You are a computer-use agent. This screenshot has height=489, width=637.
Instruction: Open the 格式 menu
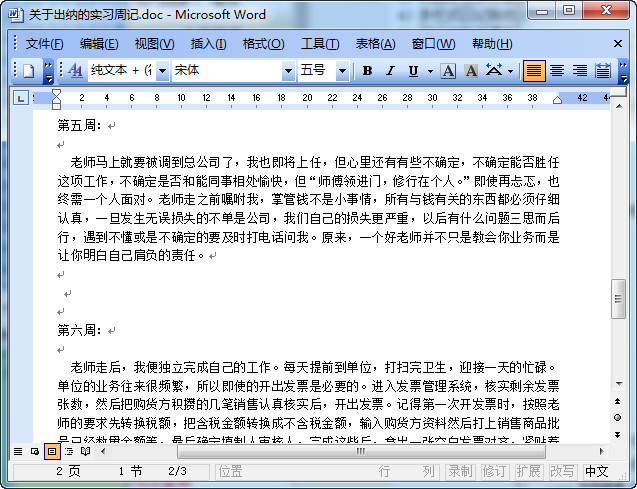pos(263,44)
